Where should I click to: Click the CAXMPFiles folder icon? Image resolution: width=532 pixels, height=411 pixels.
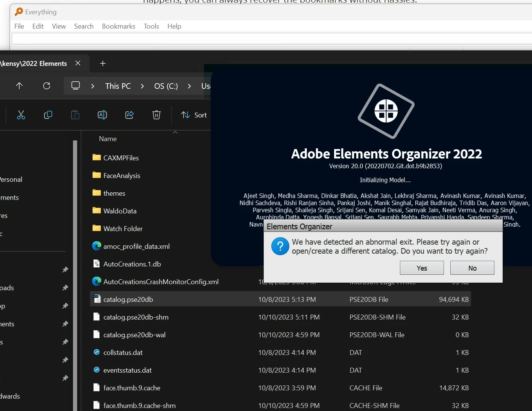point(97,157)
